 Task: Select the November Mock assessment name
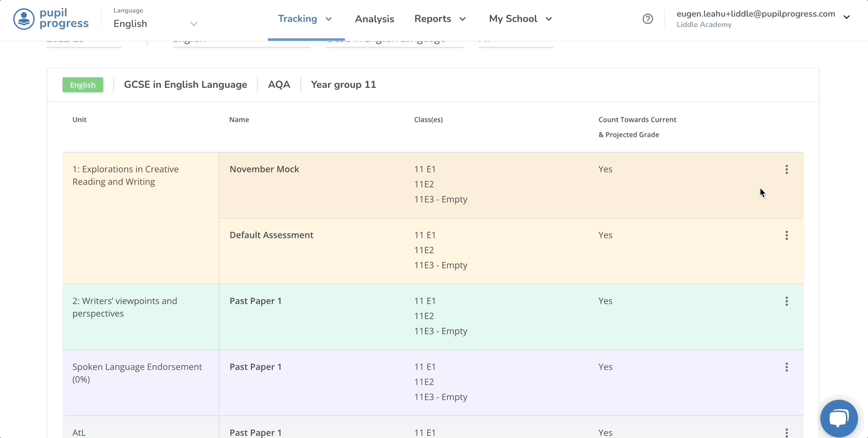coord(264,169)
